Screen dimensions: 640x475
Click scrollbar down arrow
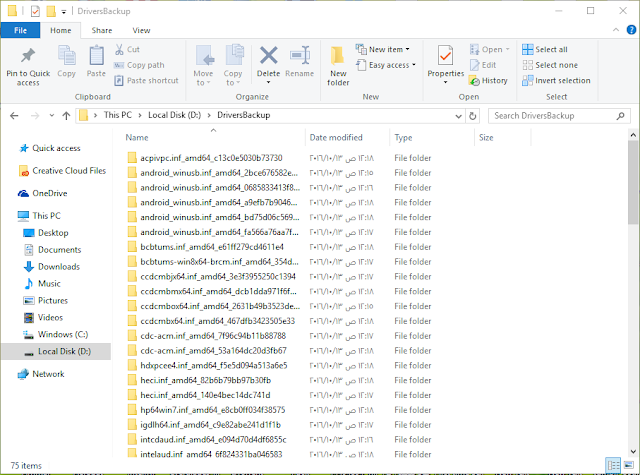tap(633, 451)
